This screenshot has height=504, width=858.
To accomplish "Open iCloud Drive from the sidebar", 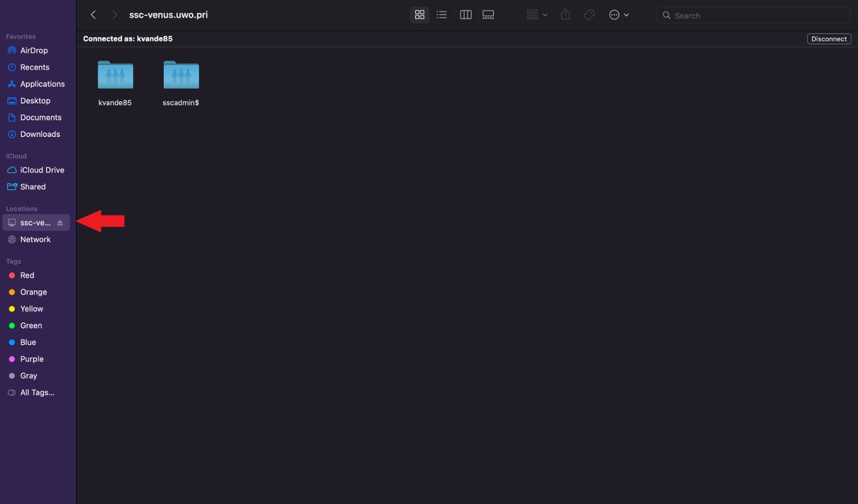I will [42, 170].
